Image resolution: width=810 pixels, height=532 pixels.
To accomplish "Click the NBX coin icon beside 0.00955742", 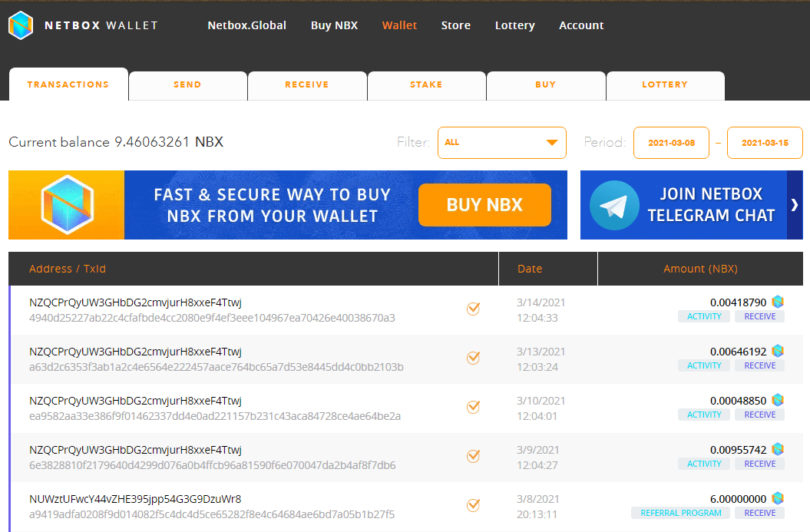I will tap(778, 449).
